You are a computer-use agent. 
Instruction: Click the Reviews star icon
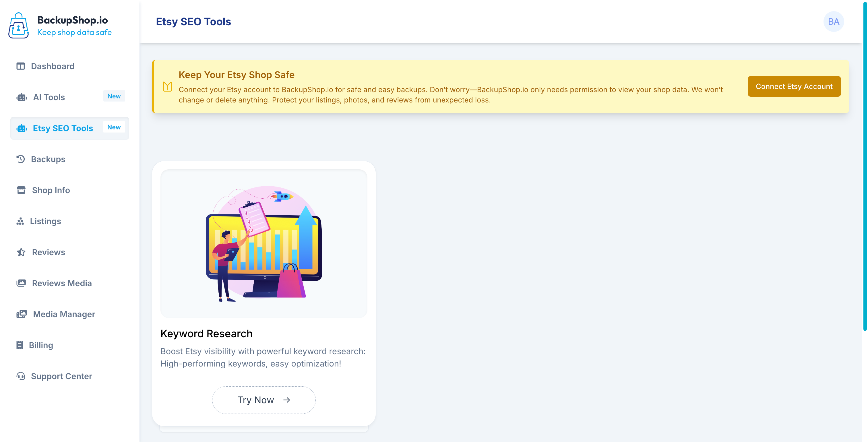21,252
